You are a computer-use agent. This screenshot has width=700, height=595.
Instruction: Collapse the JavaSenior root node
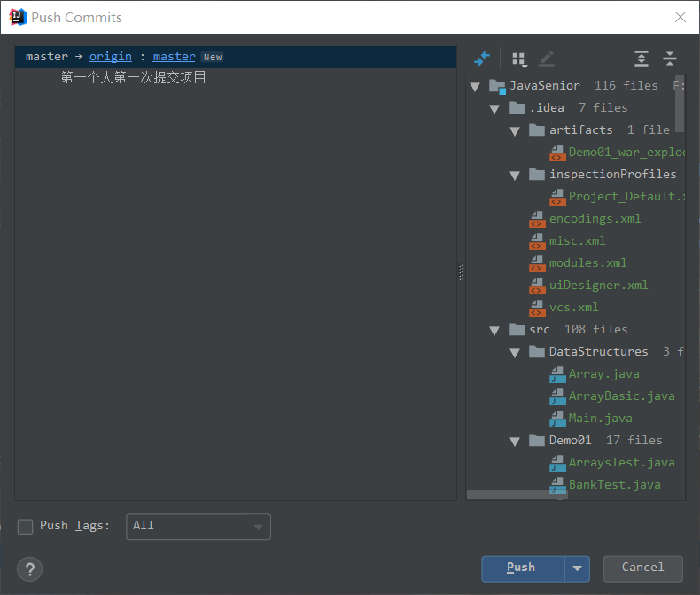[x=475, y=86]
